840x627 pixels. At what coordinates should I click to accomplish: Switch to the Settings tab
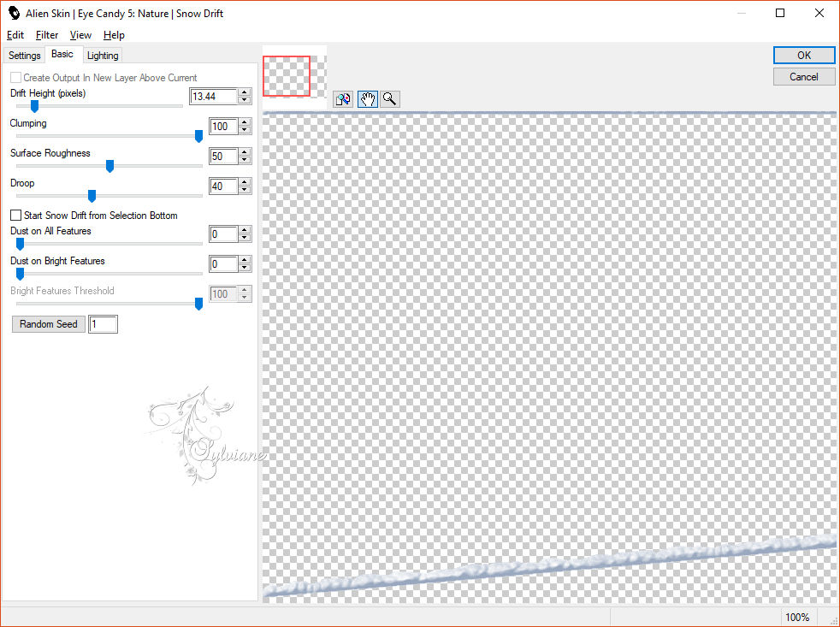24,56
